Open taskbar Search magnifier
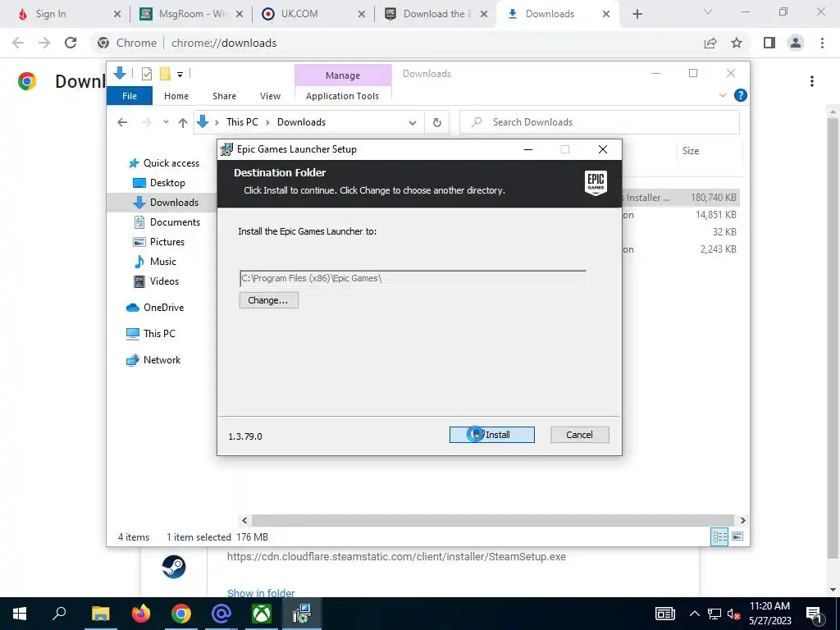 pos(59,614)
